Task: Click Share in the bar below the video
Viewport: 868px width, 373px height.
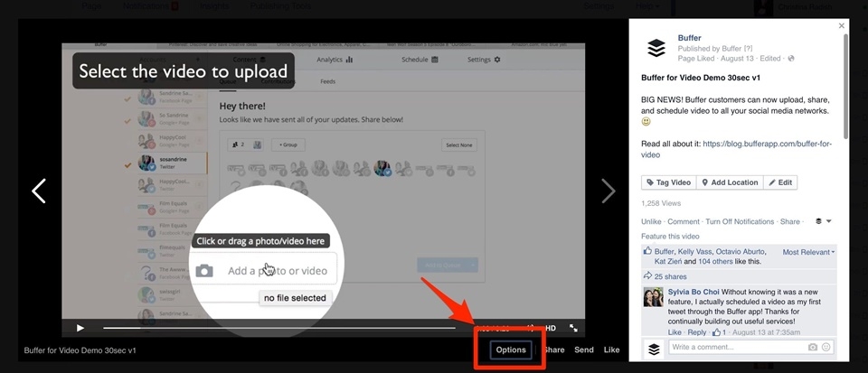Action: coord(553,350)
